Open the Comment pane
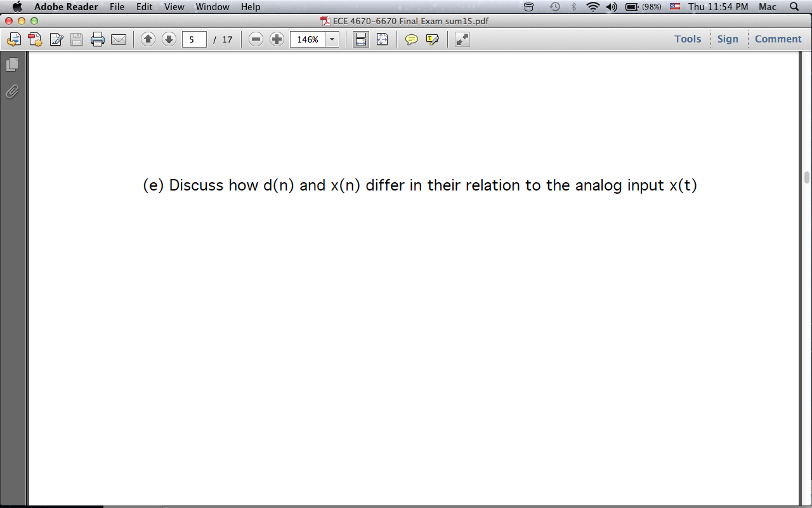The height and width of the screenshot is (508, 812). (x=778, y=39)
